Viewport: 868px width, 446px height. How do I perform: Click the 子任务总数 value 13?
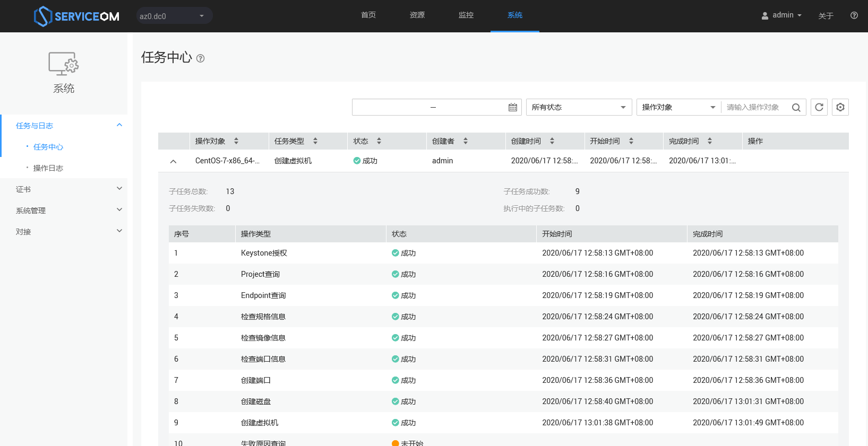click(230, 191)
